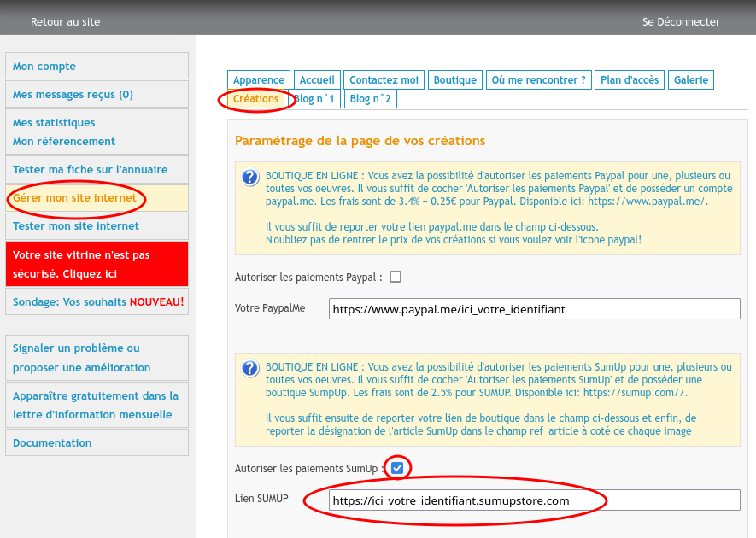Open the Boutique tab

455,80
